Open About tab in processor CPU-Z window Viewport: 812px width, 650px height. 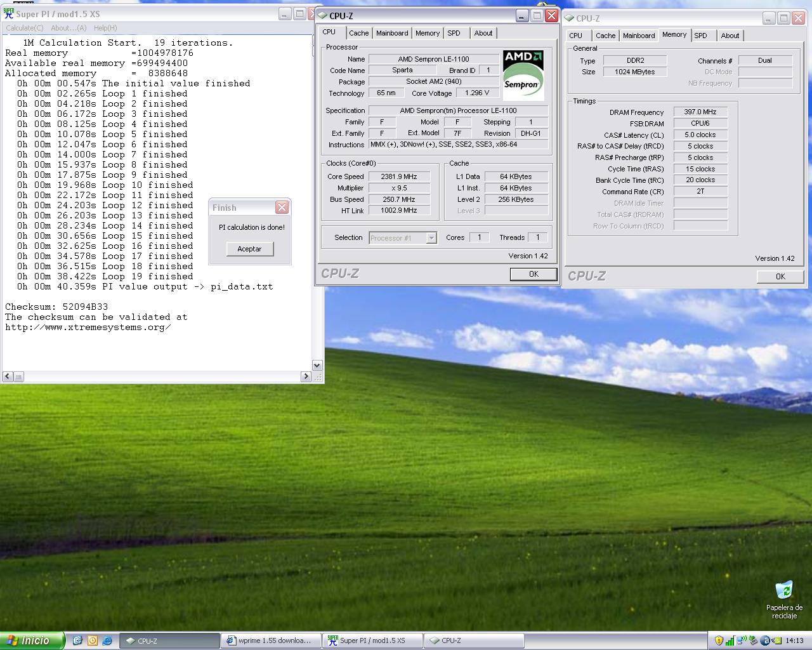tap(483, 33)
